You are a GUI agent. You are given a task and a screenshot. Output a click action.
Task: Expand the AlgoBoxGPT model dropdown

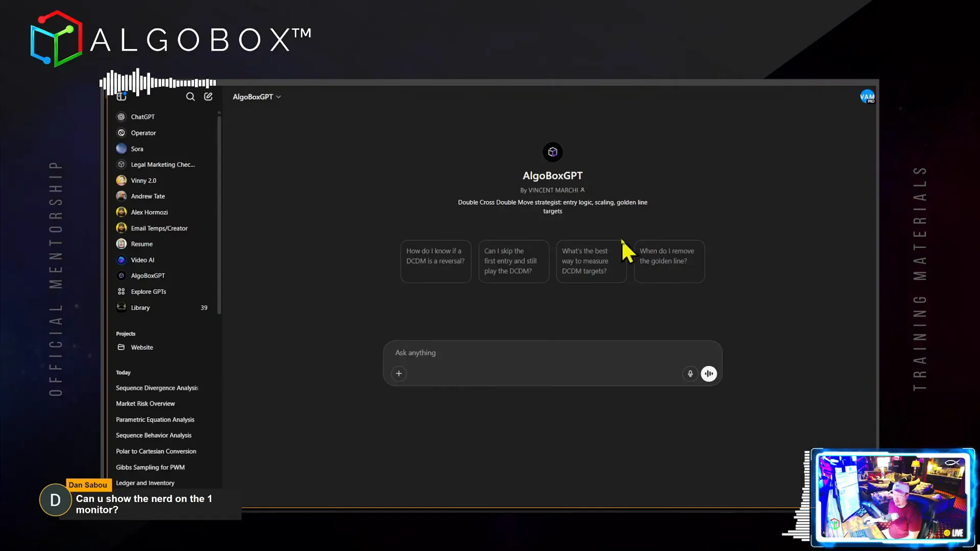257,96
